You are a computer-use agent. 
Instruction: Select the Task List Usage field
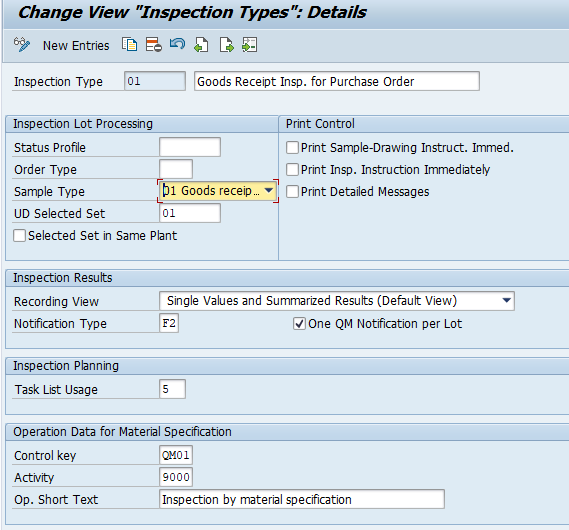tap(172, 389)
